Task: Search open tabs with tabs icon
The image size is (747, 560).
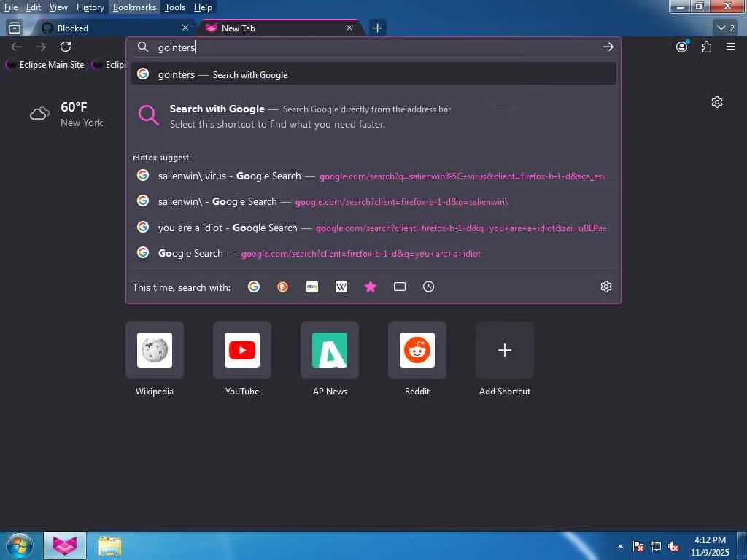Action: (400, 287)
